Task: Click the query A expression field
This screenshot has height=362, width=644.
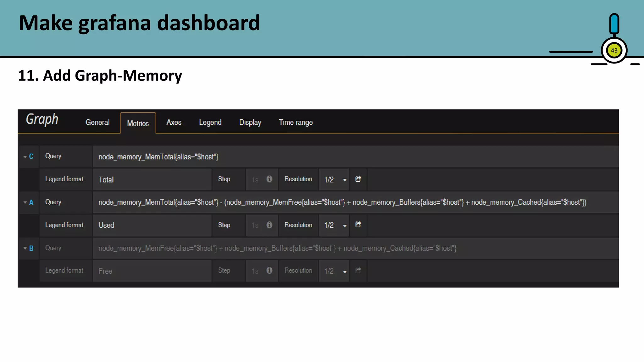Action: point(342,202)
